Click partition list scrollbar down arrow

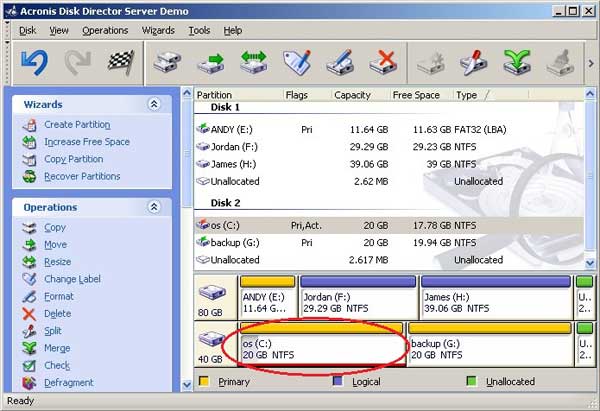click(x=590, y=263)
